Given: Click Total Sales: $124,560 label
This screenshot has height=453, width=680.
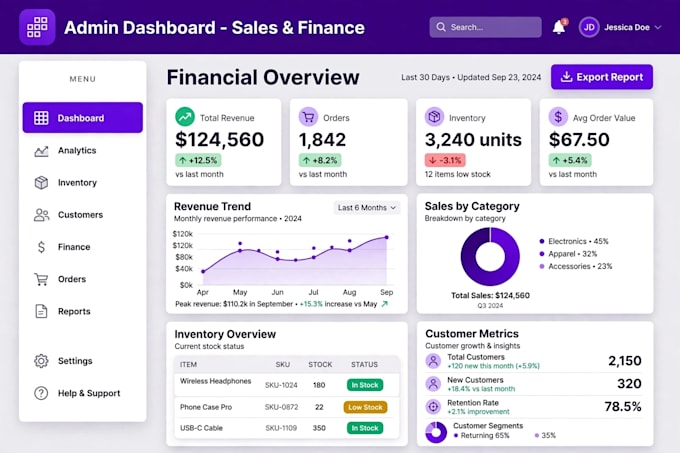Looking at the screenshot, I should [490, 296].
